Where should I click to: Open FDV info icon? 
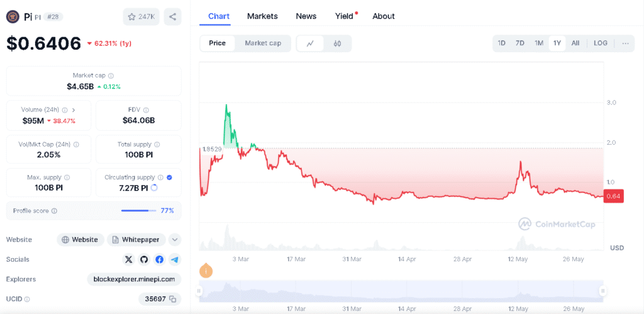(146, 109)
